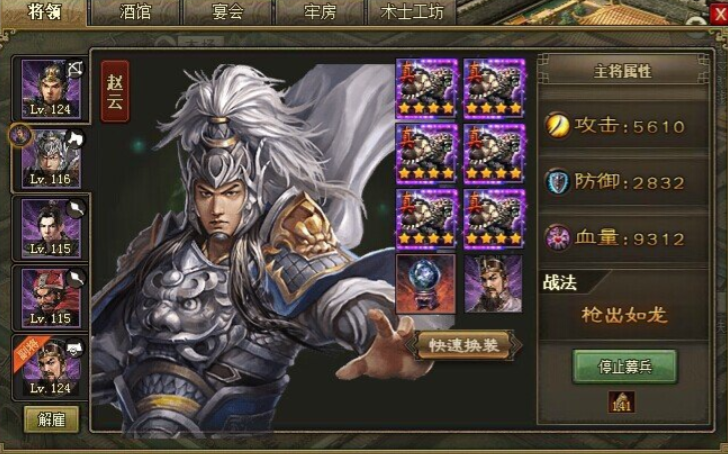Open the 酒馆 tavern tab

135,12
